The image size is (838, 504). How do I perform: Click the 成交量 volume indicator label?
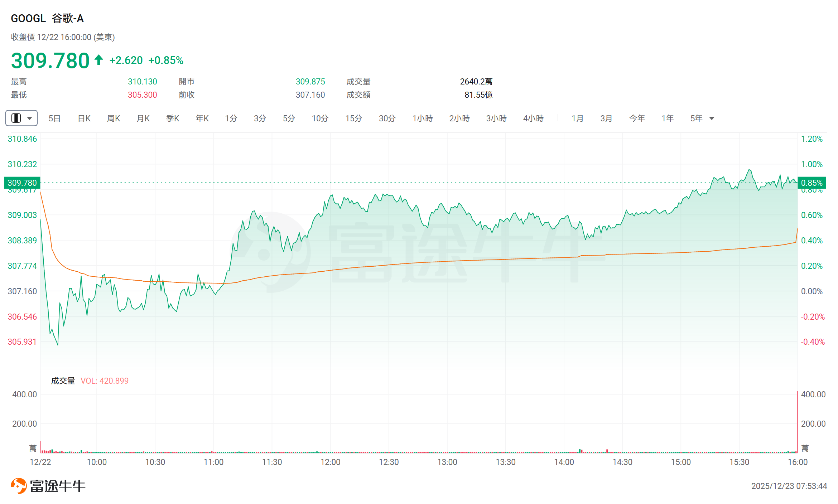click(x=63, y=381)
